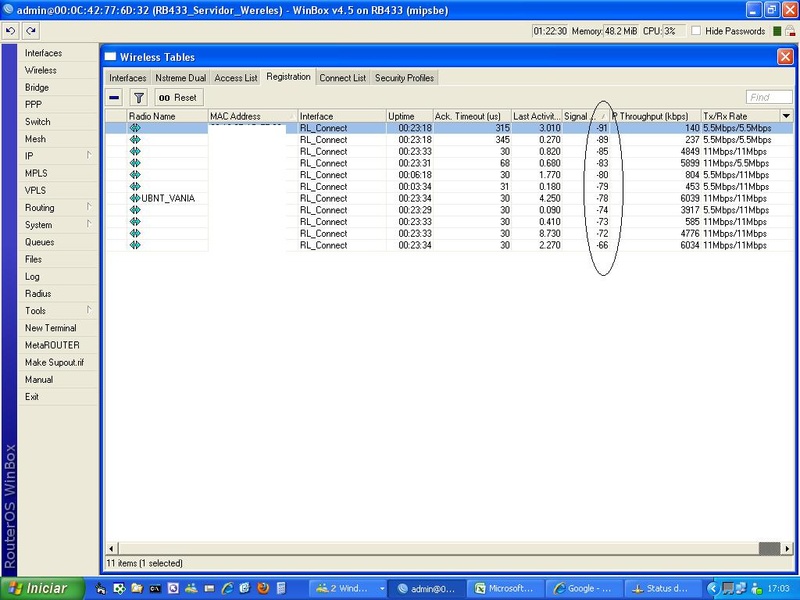Viewport: 800px width, 600px height.
Task: Click the scroll right arrow
Action: click(x=787, y=548)
